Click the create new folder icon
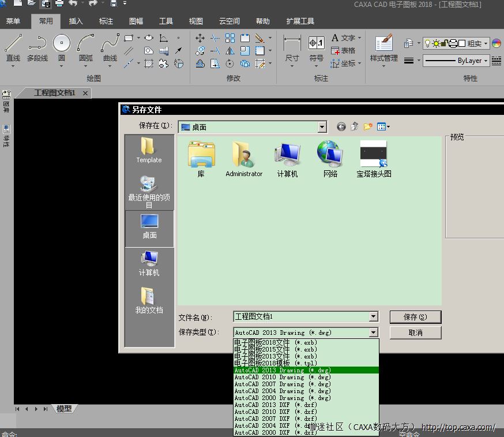Image resolution: width=504 pixels, height=437 pixels. point(367,127)
